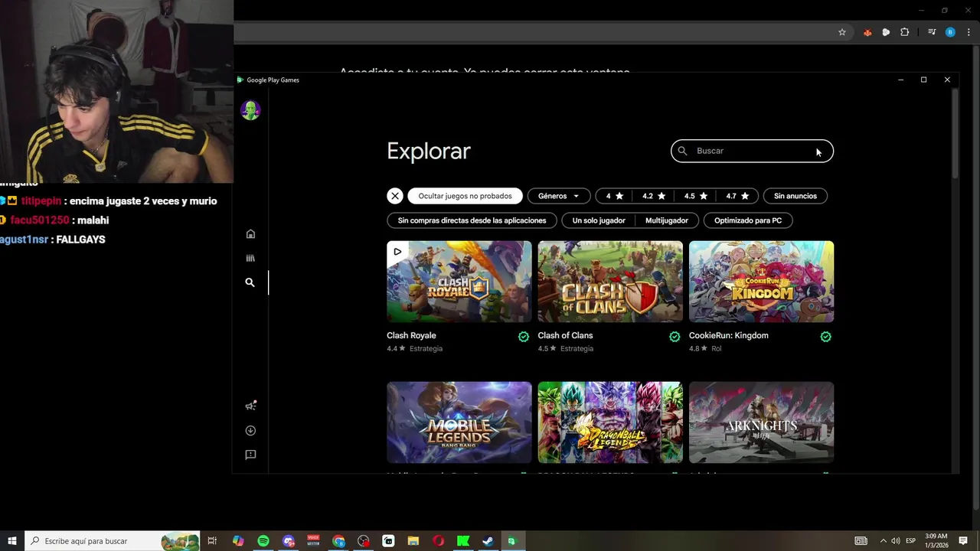Open OBS Studio from the taskbar
Image resolution: width=980 pixels, height=551 pixels.
(x=364, y=541)
